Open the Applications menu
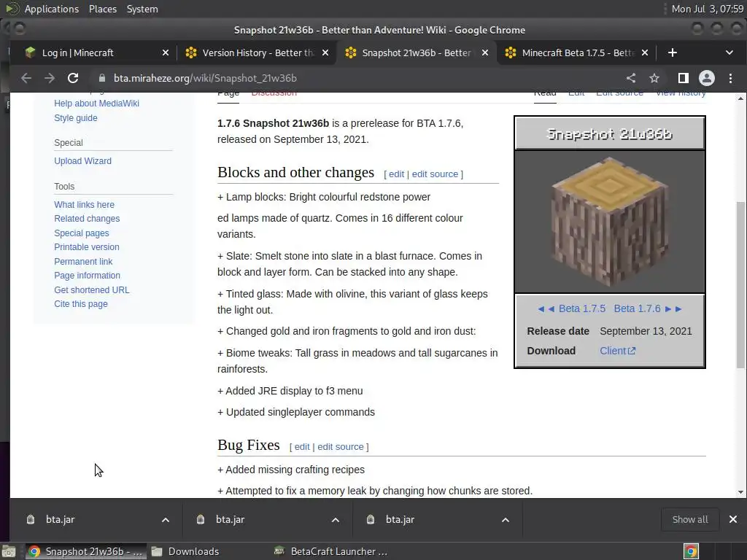This screenshot has width=747, height=560. 52,9
